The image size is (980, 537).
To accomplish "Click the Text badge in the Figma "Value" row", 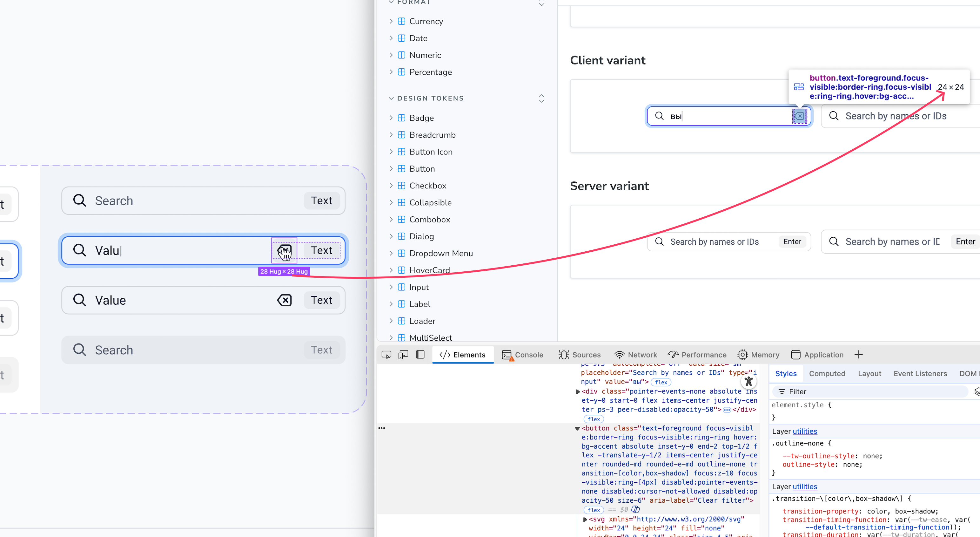I will 321,300.
